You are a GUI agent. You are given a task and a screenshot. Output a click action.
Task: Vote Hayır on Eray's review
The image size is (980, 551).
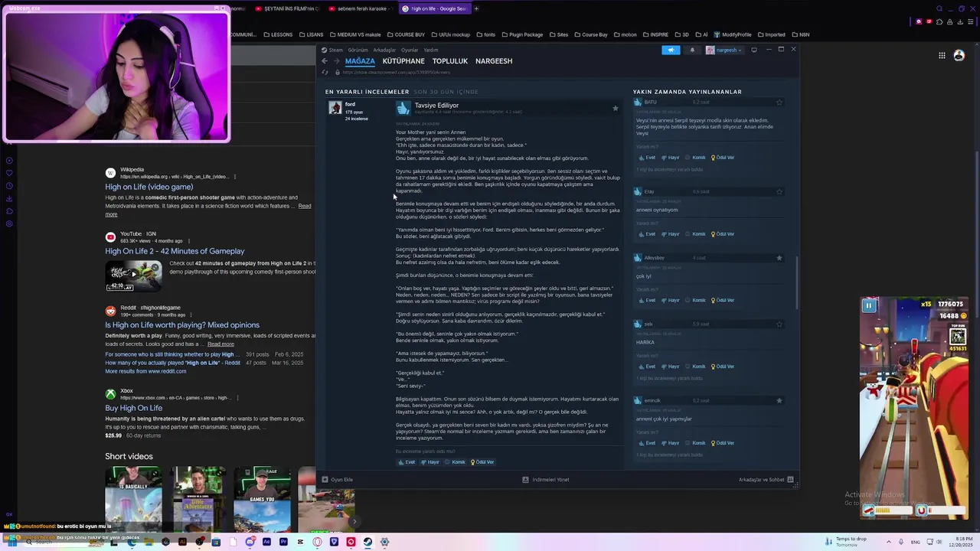click(x=671, y=234)
